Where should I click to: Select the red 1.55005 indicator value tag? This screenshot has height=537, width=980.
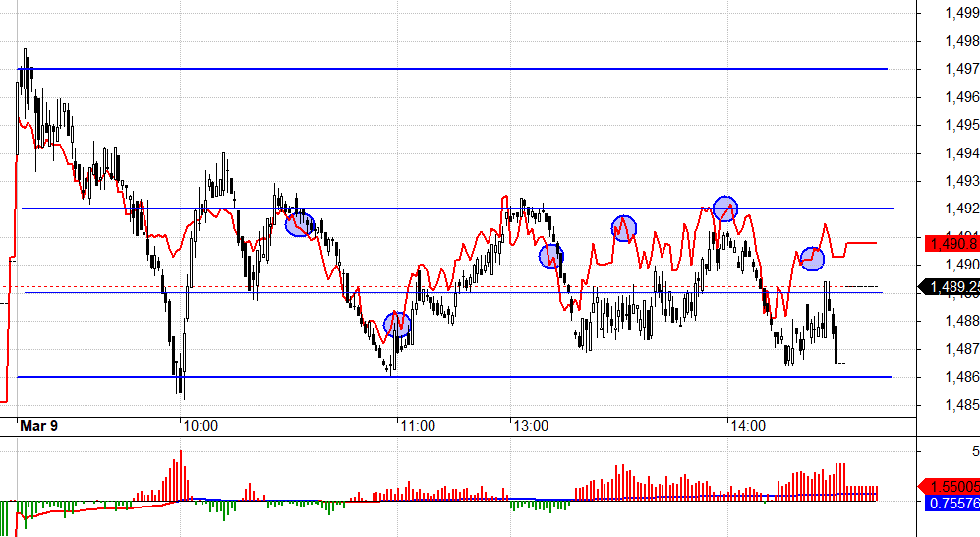pyautogui.click(x=951, y=487)
